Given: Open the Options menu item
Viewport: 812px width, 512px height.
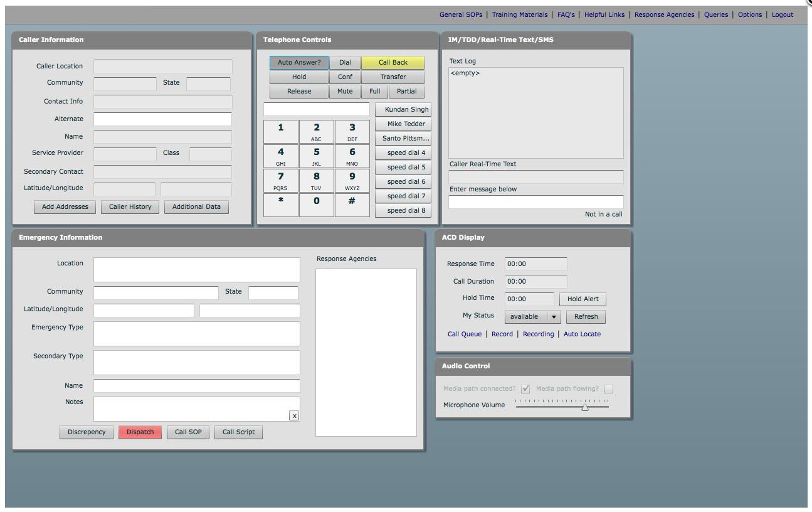Looking at the screenshot, I should coord(749,14).
